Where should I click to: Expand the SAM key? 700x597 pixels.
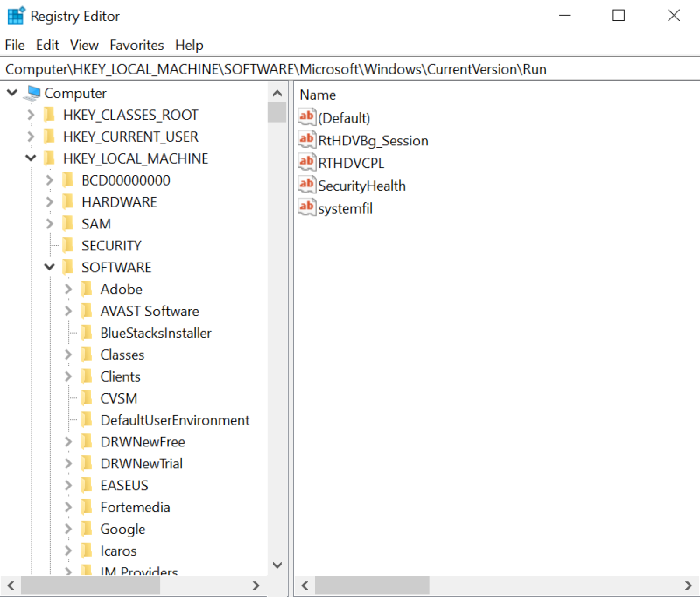(50, 224)
